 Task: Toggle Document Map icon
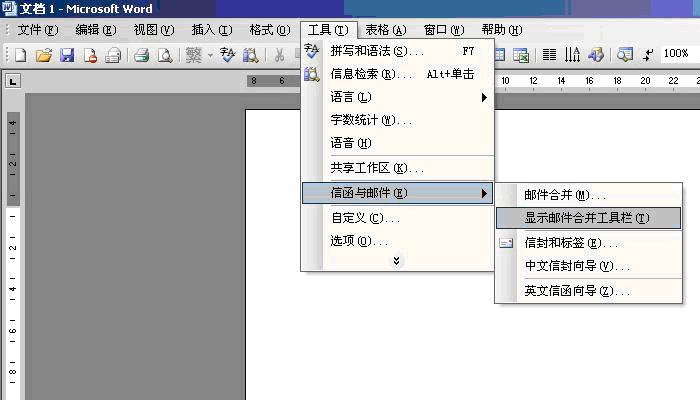625,55
